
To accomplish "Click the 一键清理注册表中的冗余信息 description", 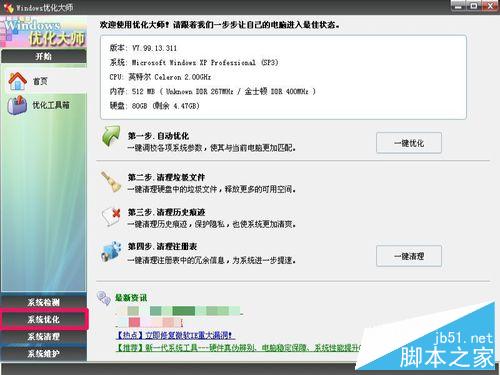I will coord(212,260).
